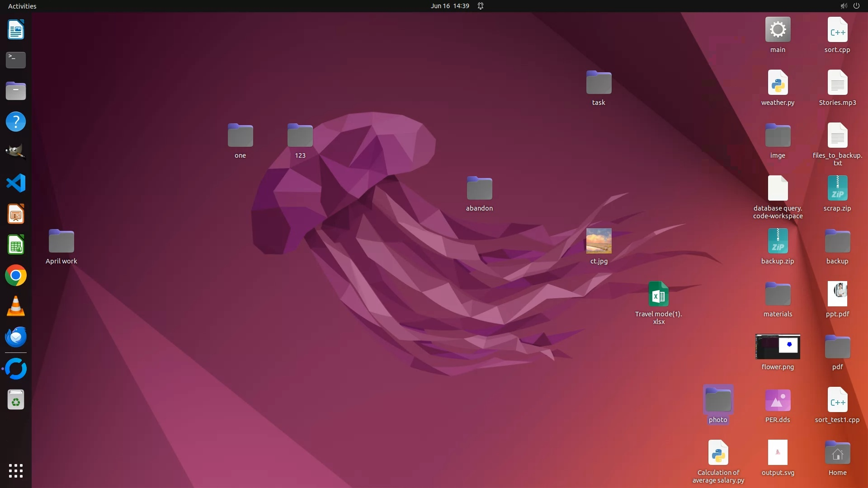Viewport: 868px width, 488px height.
Task: Select the Travel mode(1).xlsx file
Action: (658, 294)
